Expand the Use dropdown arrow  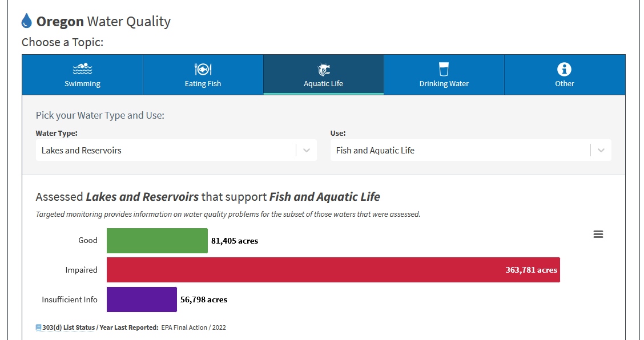[601, 151]
